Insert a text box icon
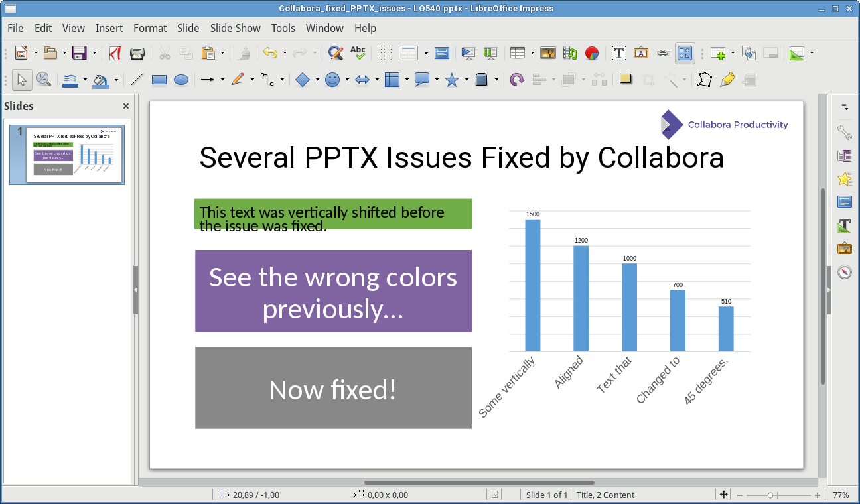Screen dimensions: 860x504 click(x=619, y=53)
